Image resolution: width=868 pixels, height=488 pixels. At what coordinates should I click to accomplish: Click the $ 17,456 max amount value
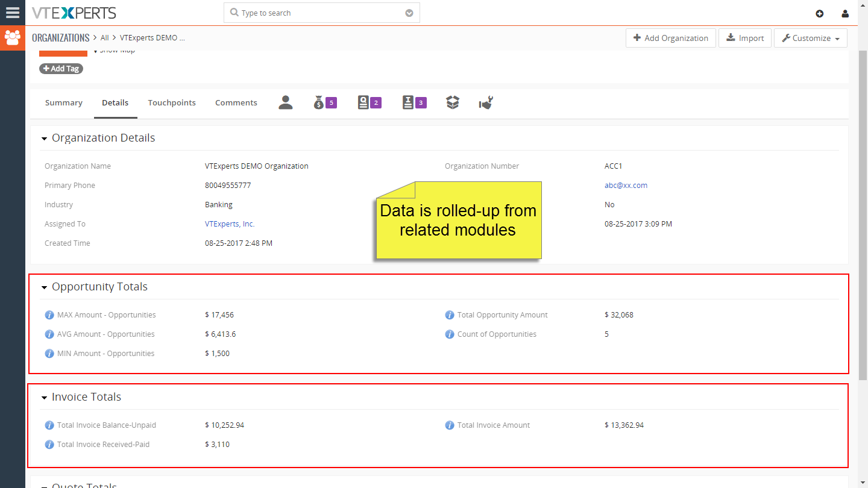pos(219,315)
